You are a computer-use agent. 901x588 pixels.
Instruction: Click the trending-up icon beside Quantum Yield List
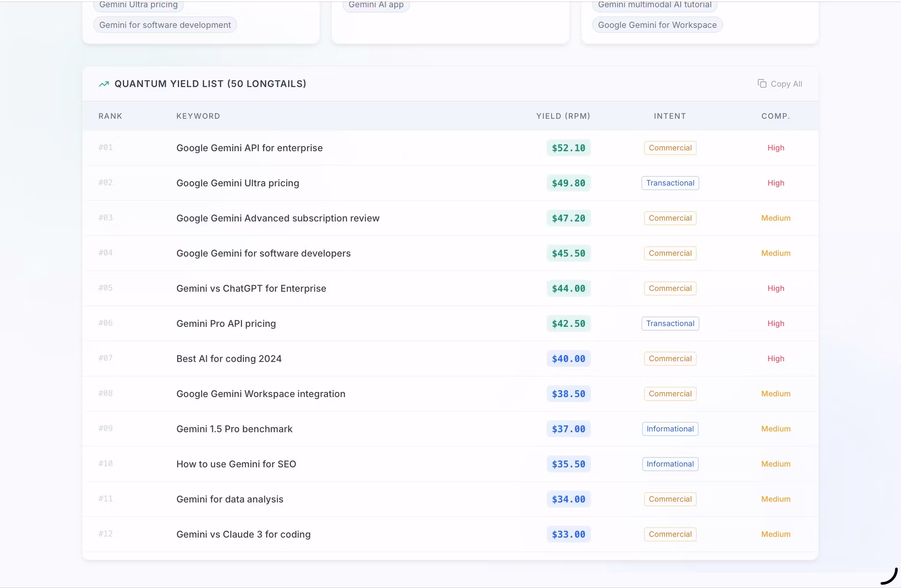[104, 84]
